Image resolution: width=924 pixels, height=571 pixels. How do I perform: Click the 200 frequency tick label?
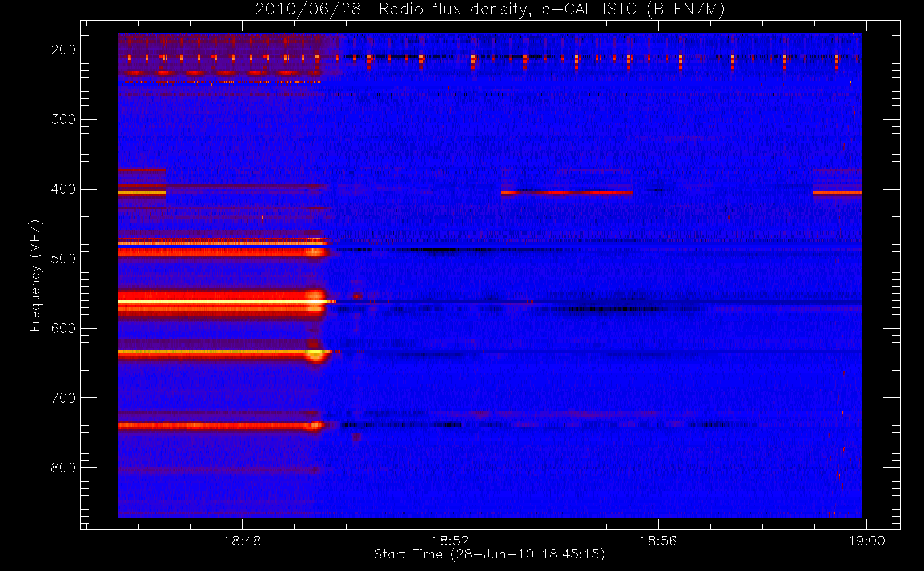point(63,50)
